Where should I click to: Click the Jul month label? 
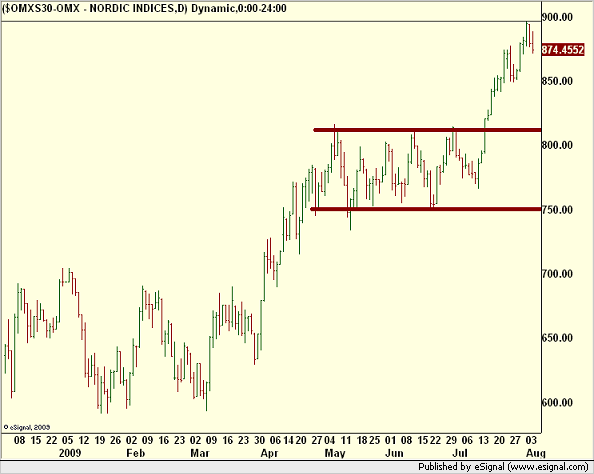(460, 453)
